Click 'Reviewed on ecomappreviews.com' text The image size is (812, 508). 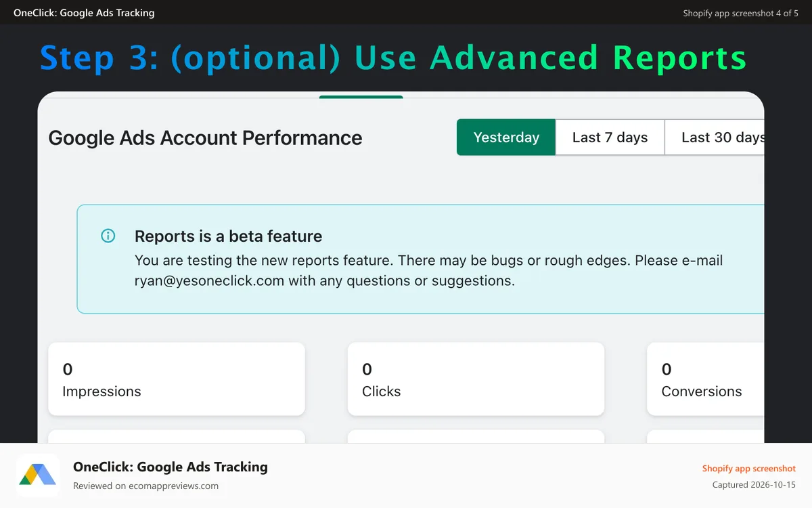[145, 486]
